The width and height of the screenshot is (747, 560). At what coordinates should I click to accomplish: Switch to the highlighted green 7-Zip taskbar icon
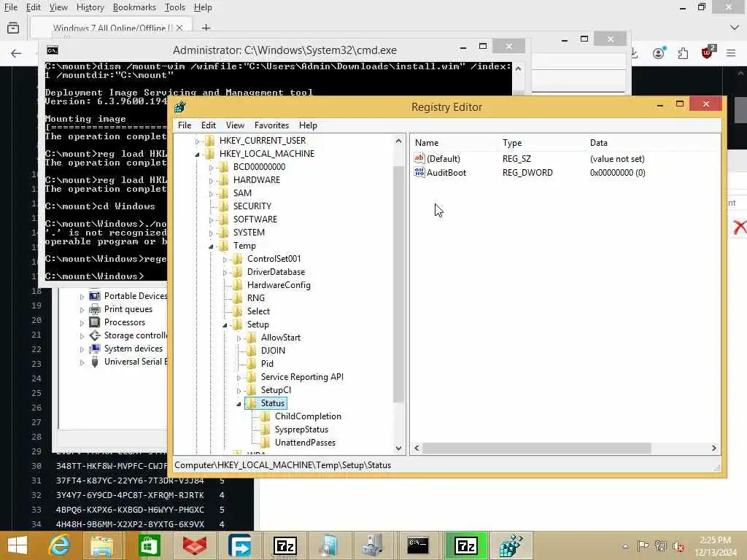(466, 545)
